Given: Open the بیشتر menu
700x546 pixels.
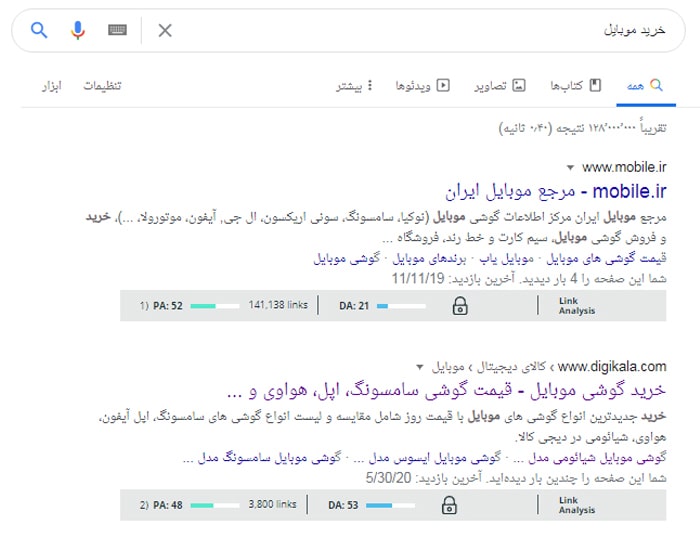Looking at the screenshot, I should pos(354,85).
